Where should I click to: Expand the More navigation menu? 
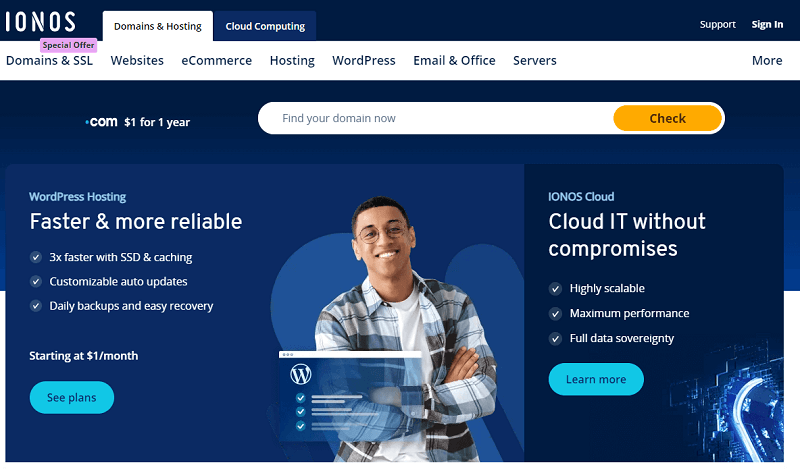[x=767, y=60]
